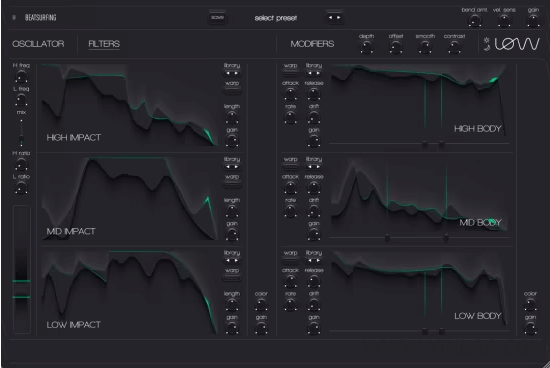Click the HIGH IMPACT library arrows
The width and height of the screenshot is (550, 368).
[232, 73]
